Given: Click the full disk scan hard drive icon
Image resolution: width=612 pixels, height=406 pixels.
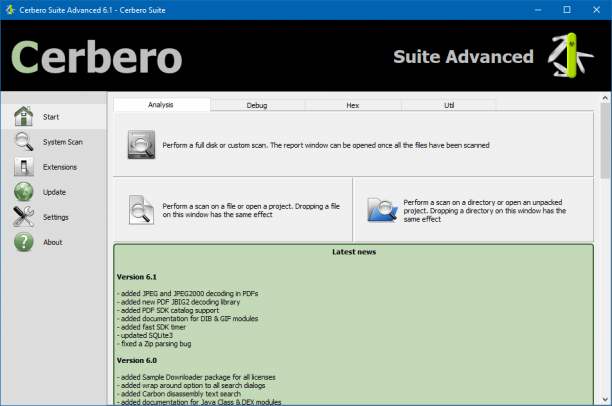Looking at the screenshot, I should tap(141, 145).
